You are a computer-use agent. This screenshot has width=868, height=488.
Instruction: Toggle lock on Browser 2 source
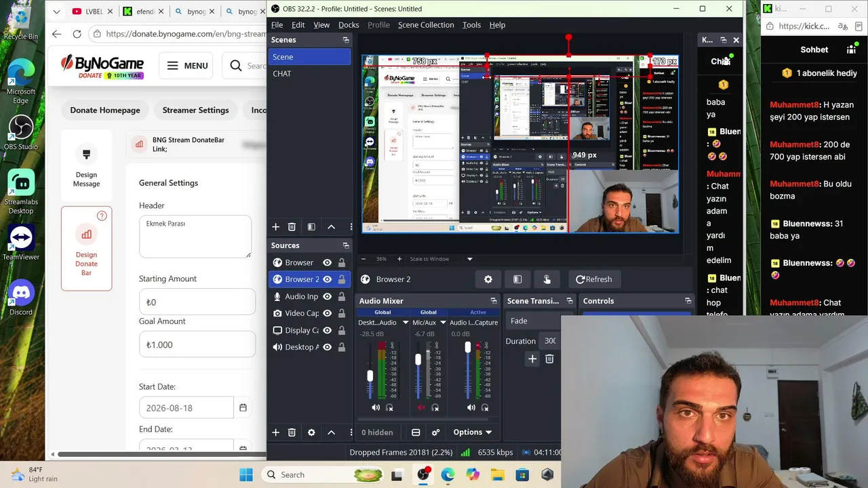(342, 279)
